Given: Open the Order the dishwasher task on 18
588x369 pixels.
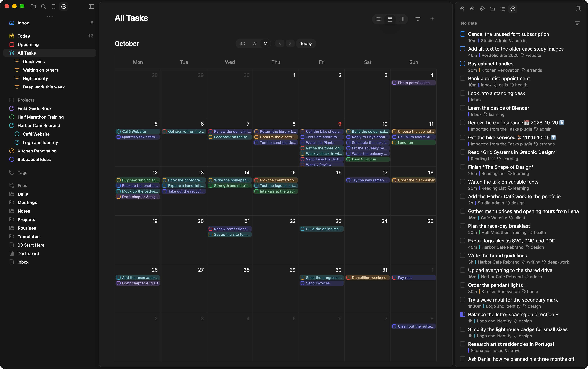Looking at the screenshot, I should (414, 180).
